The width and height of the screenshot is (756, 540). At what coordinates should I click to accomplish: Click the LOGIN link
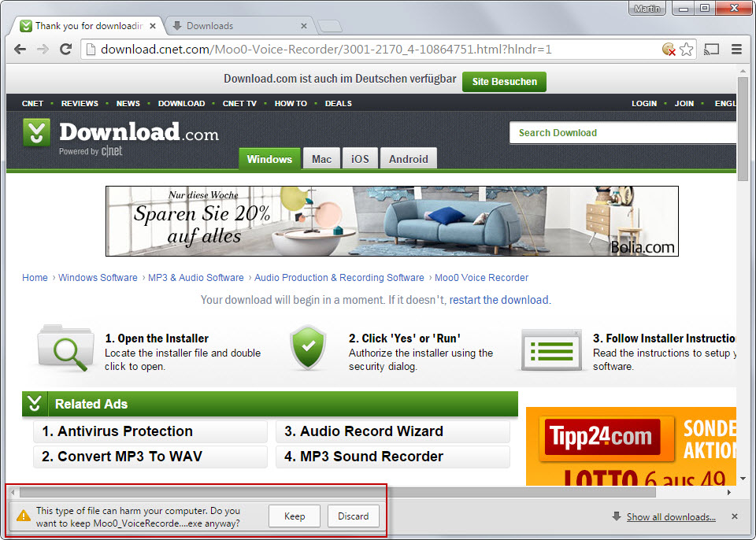(644, 103)
